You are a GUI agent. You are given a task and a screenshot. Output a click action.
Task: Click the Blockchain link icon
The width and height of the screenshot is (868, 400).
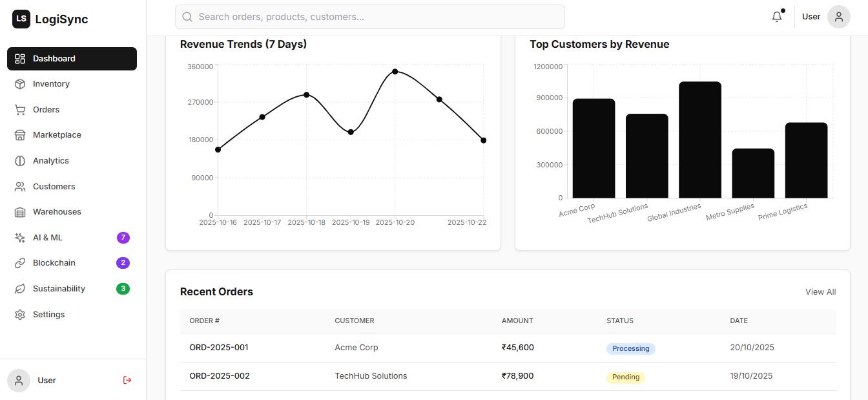click(x=20, y=263)
